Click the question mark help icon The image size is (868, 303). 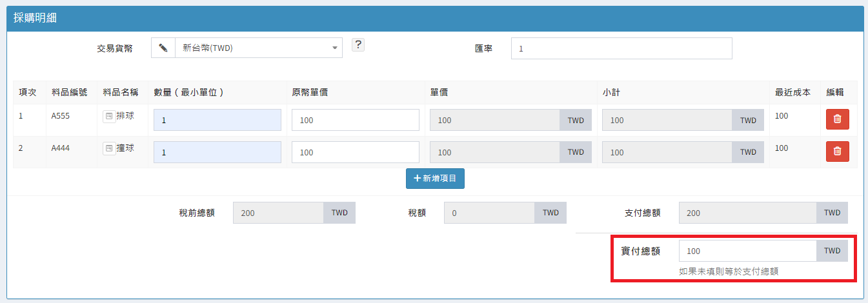(358, 44)
